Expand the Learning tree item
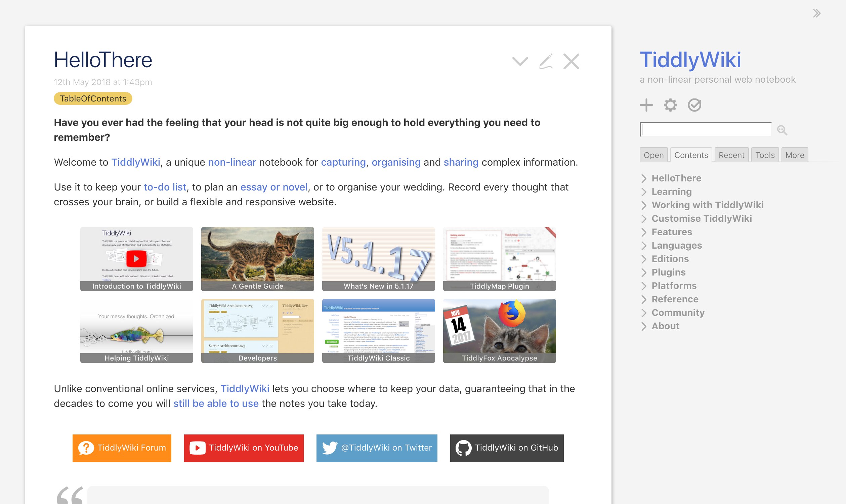The image size is (846, 504). pyautogui.click(x=644, y=192)
